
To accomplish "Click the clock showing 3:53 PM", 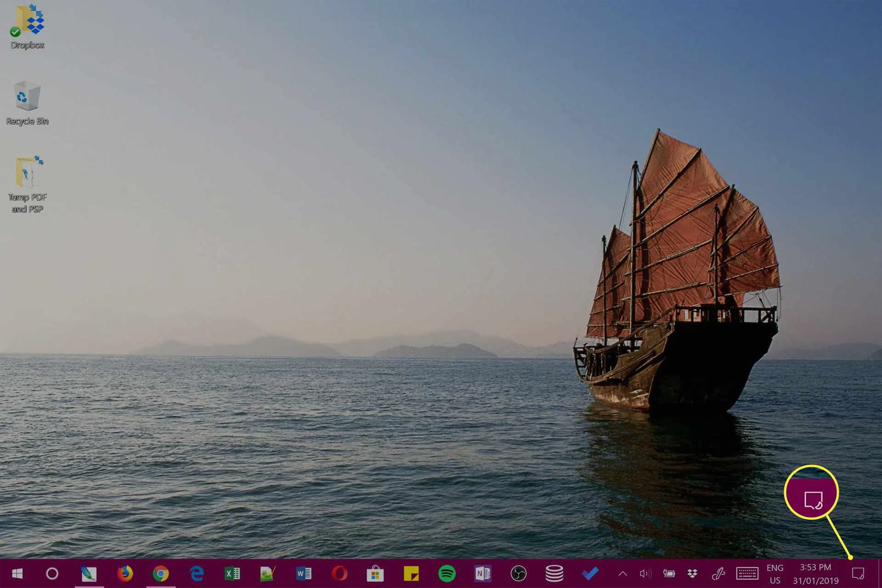I will tap(815, 574).
